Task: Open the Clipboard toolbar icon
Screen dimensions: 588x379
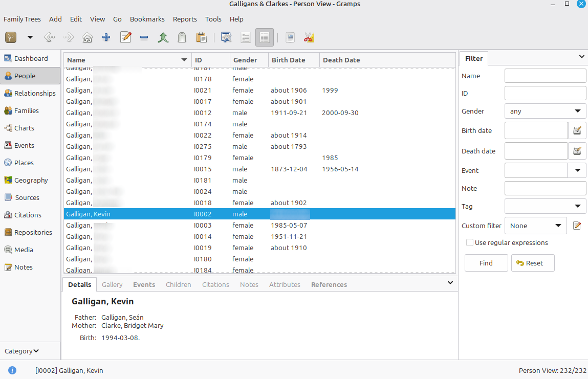Action: pos(201,37)
